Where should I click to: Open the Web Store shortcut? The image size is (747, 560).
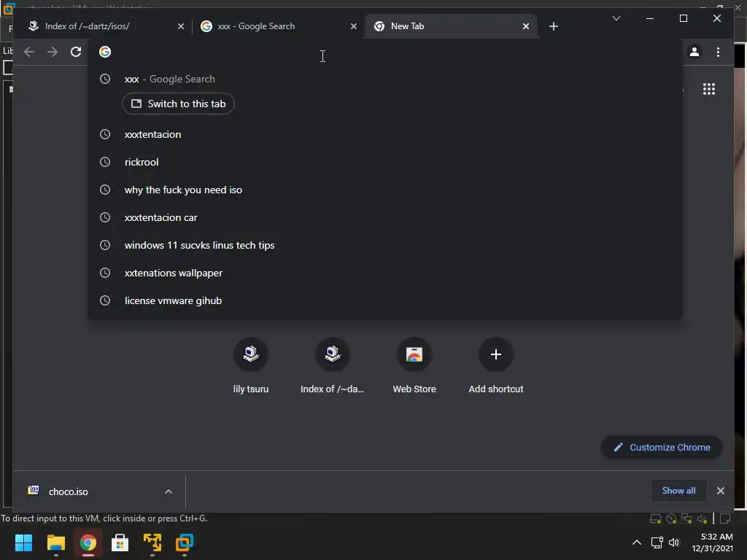(x=414, y=366)
